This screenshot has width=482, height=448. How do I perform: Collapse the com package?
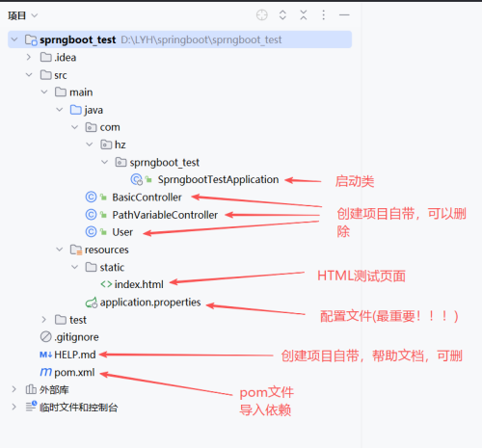(74, 127)
